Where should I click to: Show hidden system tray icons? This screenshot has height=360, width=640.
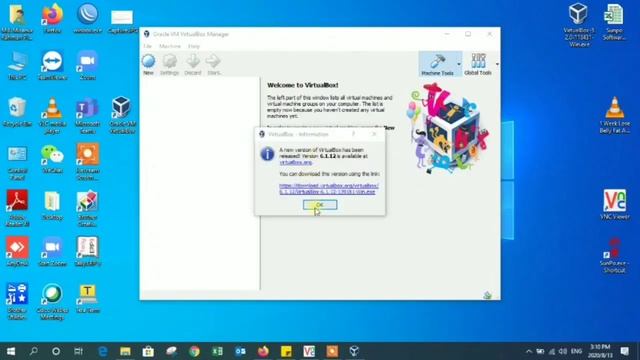coord(529,351)
